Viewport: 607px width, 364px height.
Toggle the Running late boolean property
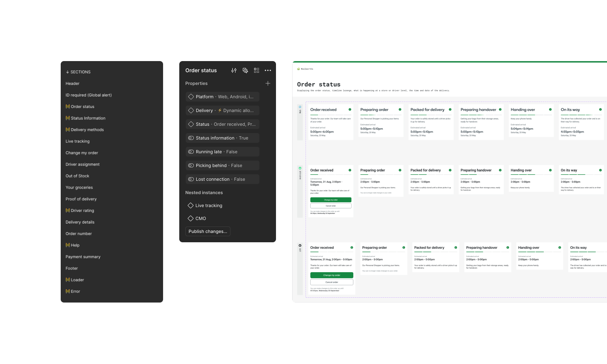[191, 152]
